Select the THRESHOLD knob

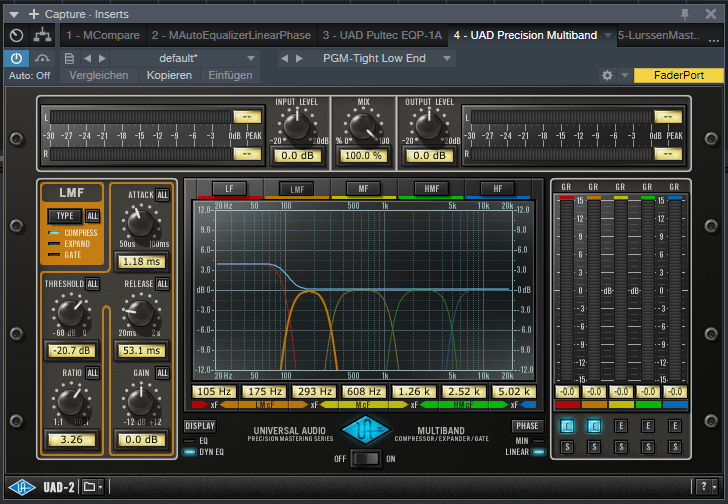[x=71, y=313]
